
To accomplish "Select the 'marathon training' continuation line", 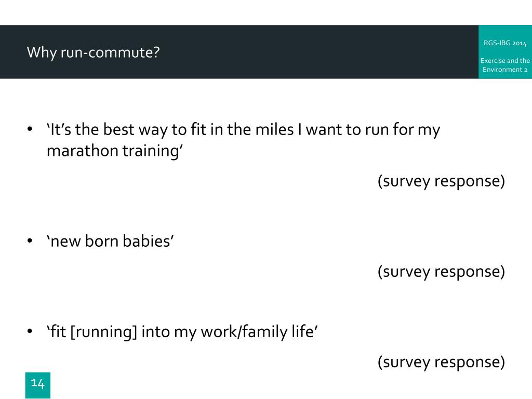I will point(115,151).
